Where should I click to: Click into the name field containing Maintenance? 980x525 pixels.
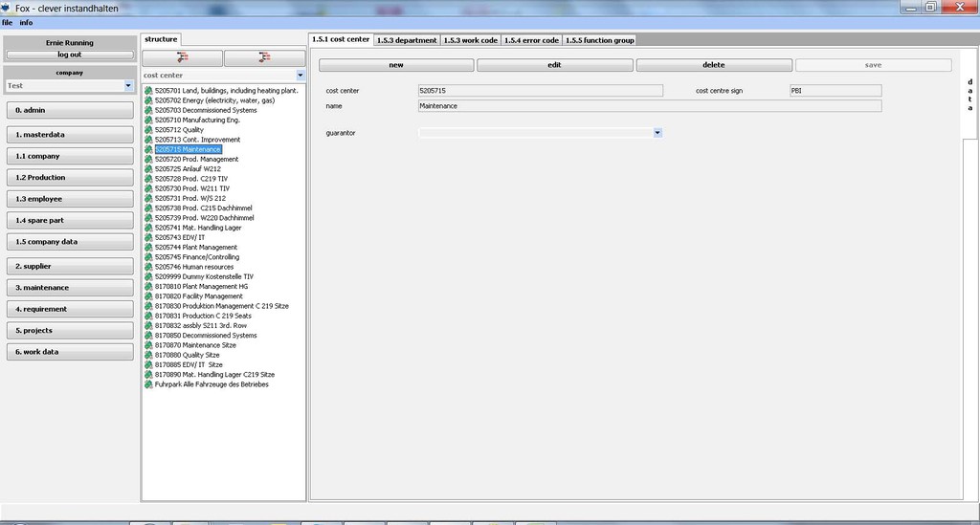click(x=649, y=106)
